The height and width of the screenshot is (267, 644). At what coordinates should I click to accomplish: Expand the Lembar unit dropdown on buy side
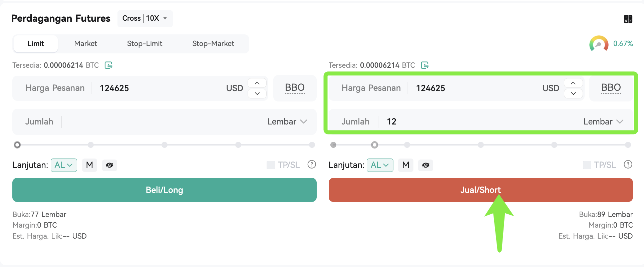click(x=287, y=121)
